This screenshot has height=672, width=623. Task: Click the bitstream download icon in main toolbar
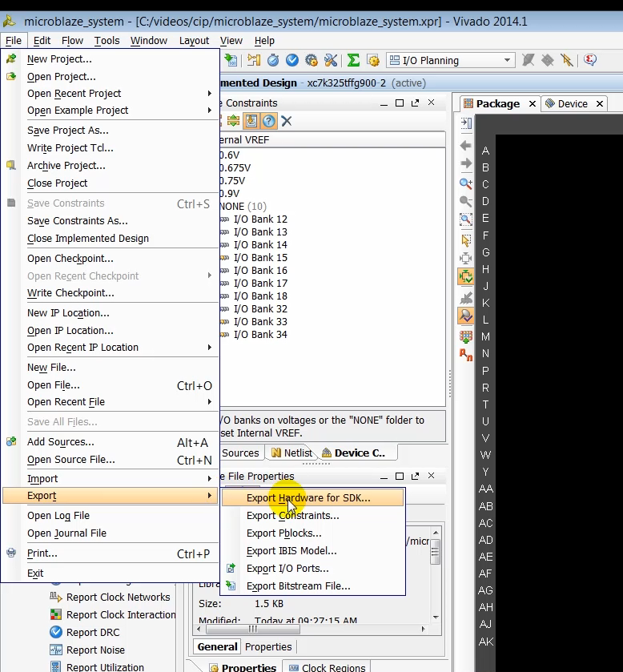coord(231,60)
